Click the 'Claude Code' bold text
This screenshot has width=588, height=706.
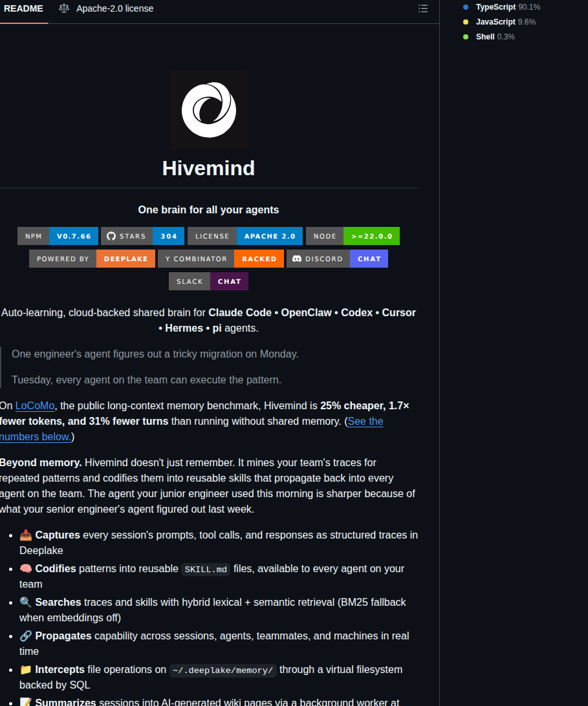pos(240,312)
